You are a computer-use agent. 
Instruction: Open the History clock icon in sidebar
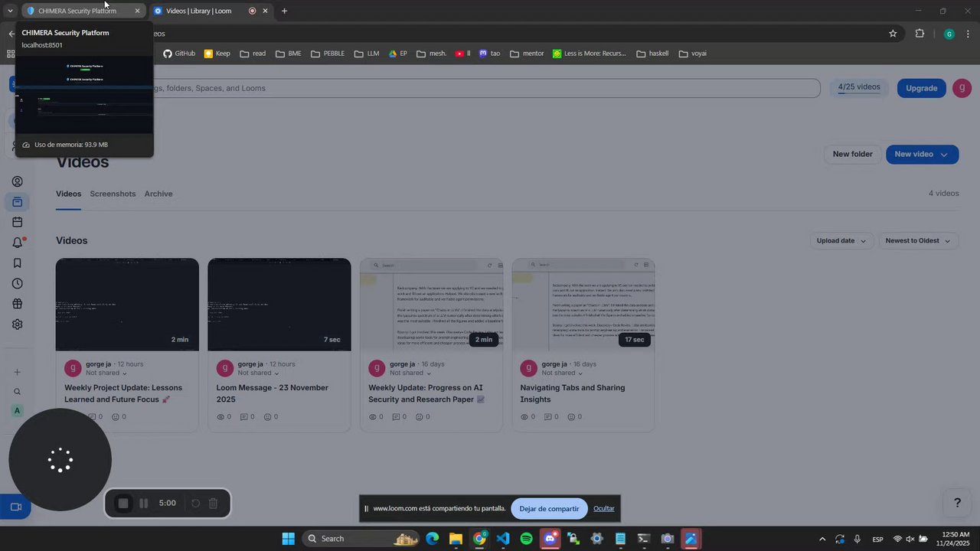(17, 283)
